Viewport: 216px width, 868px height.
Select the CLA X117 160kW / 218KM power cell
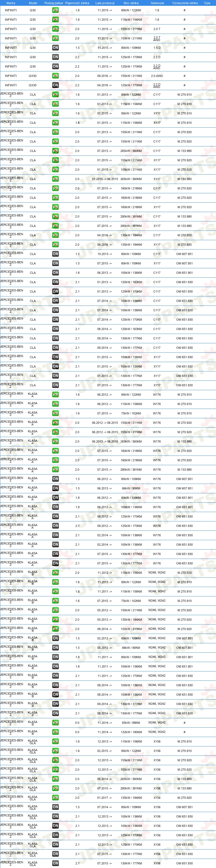pos(131,207)
